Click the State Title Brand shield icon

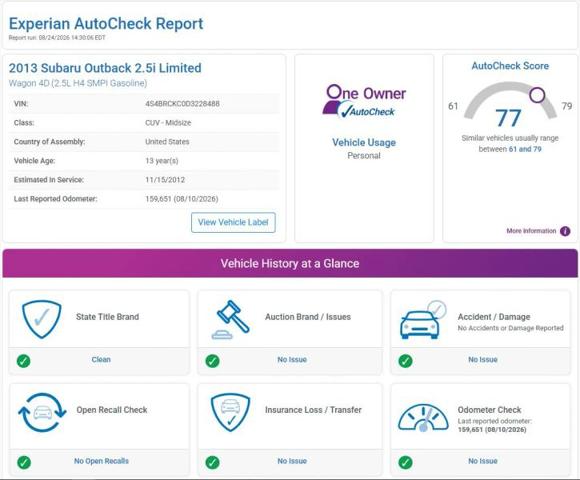tap(42, 319)
